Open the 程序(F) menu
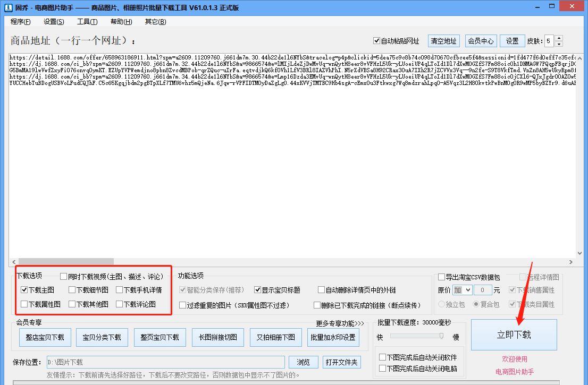Image resolution: width=588 pixels, height=385 pixels. [21, 22]
